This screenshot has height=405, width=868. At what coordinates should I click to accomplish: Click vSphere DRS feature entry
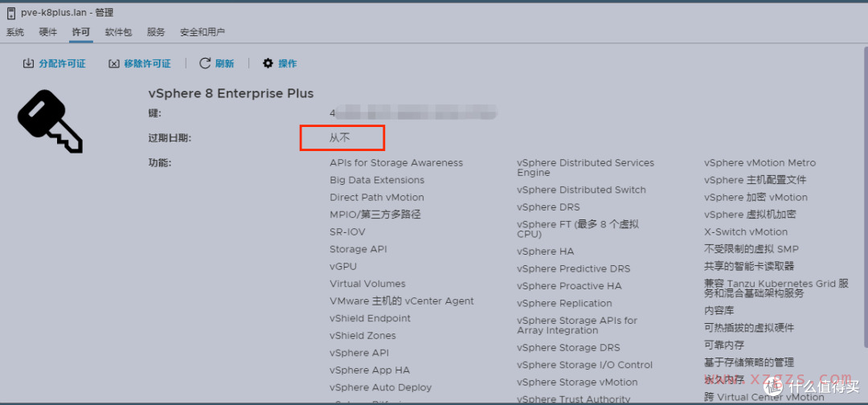[x=549, y=207]
